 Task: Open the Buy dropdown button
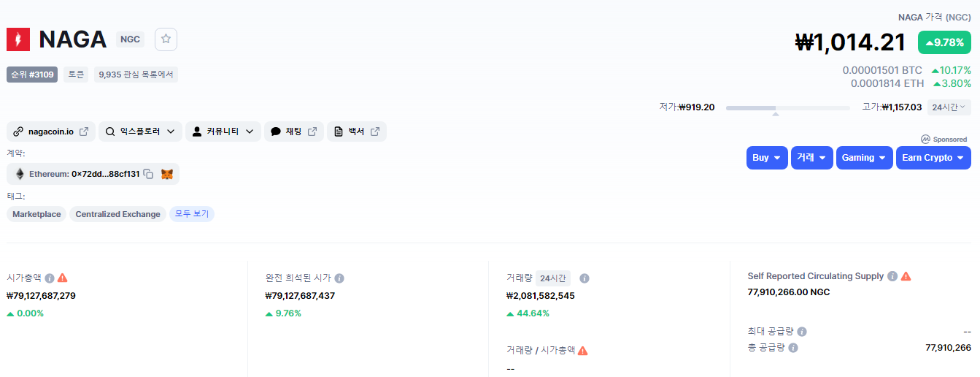pos(766,158)
